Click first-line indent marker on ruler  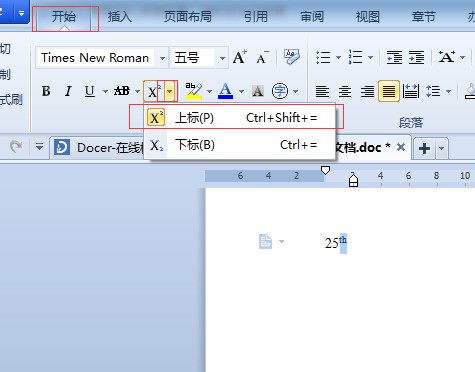coord(325,170)
